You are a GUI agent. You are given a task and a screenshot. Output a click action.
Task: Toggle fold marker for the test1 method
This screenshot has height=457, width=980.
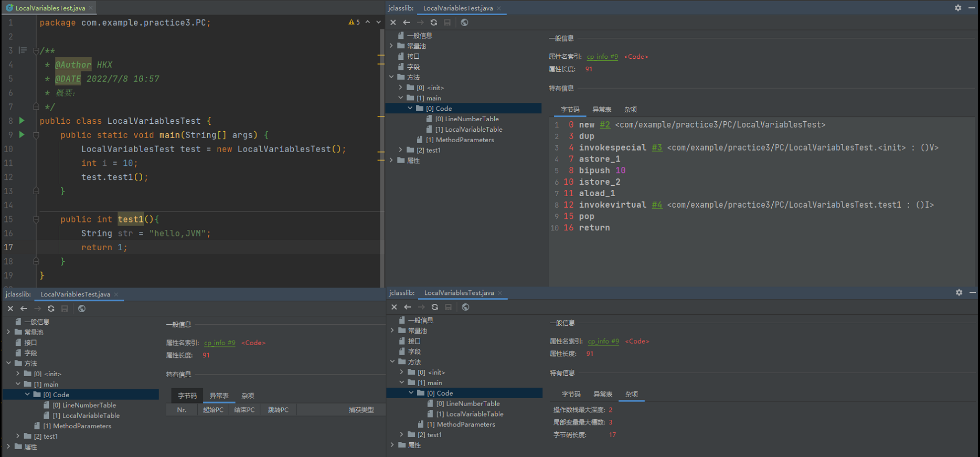[36, 219]
